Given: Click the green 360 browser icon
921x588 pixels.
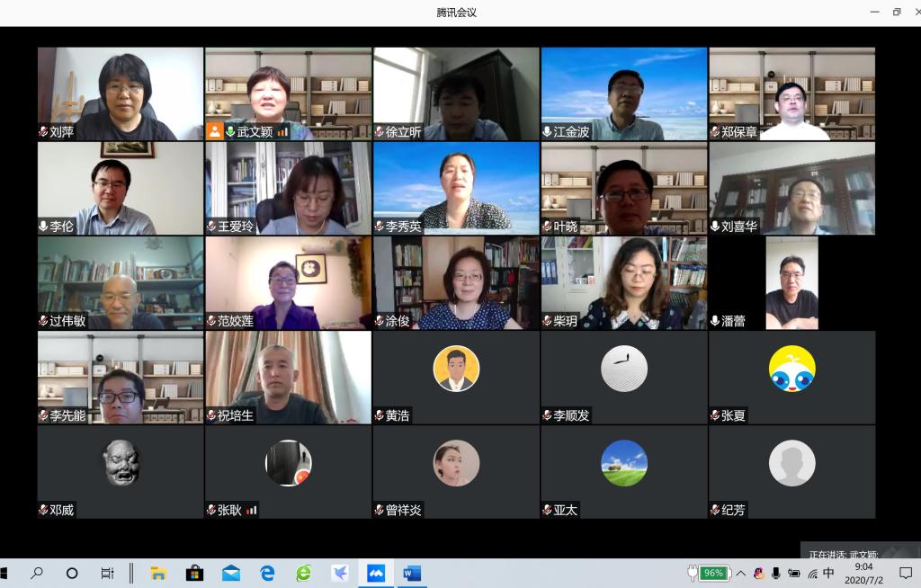Looking at the screenshot, I should coord(304,574).
